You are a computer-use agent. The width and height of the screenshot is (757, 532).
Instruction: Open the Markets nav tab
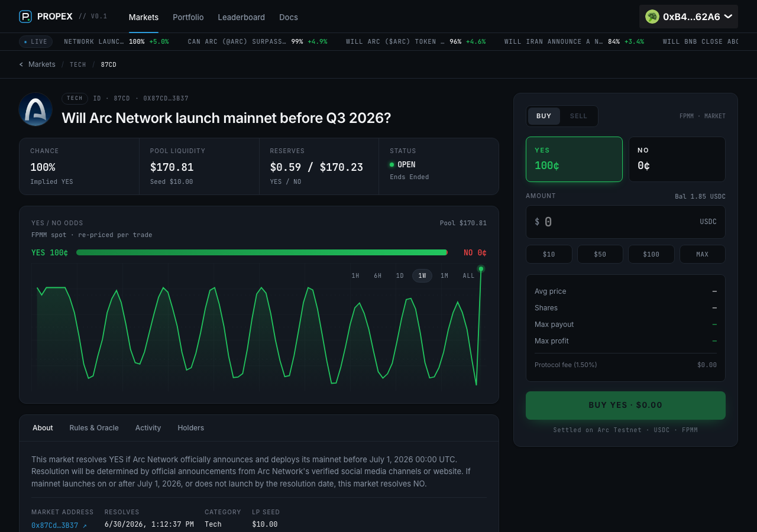(x=144, y=17)
